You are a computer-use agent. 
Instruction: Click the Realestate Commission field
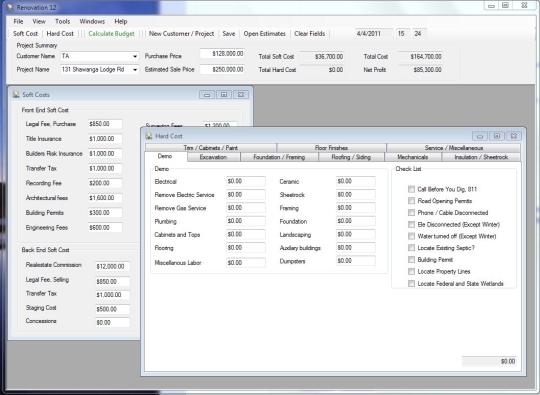click(113, 266)
